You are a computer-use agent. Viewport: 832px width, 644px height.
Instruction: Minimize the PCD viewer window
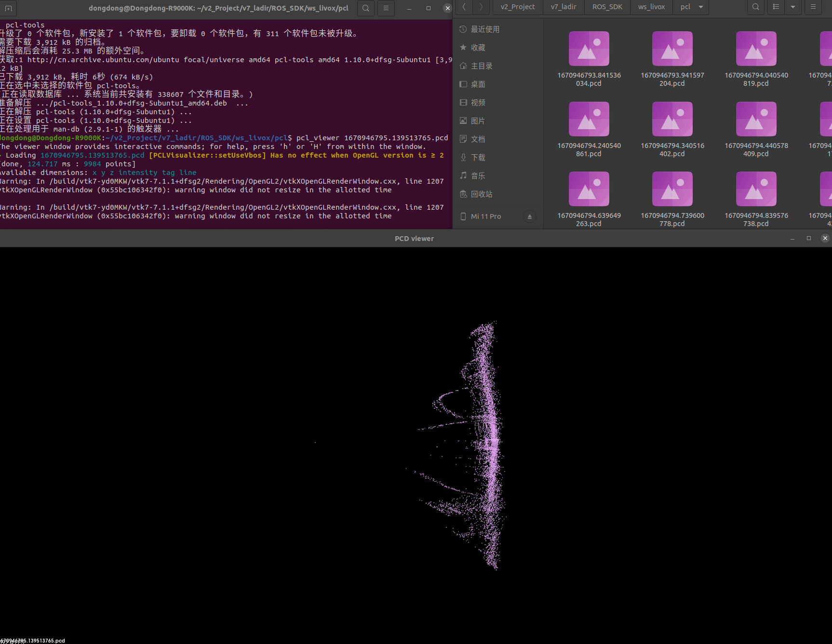792,239
